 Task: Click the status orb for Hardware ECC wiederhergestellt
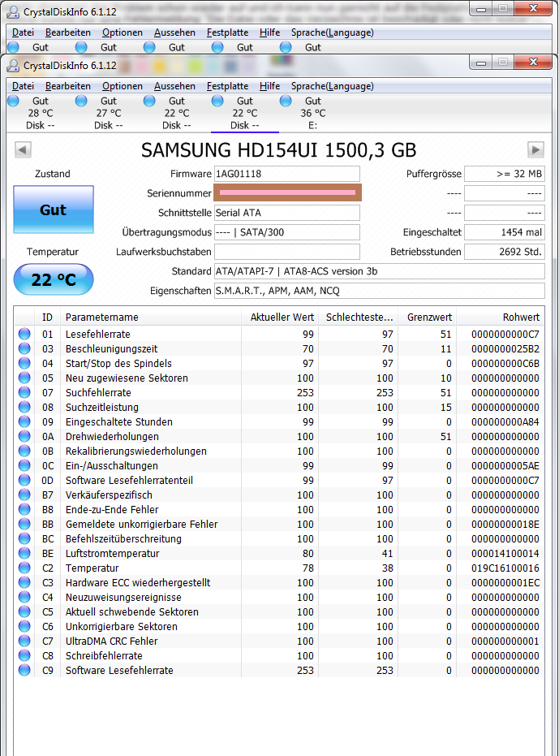point(24,582)
